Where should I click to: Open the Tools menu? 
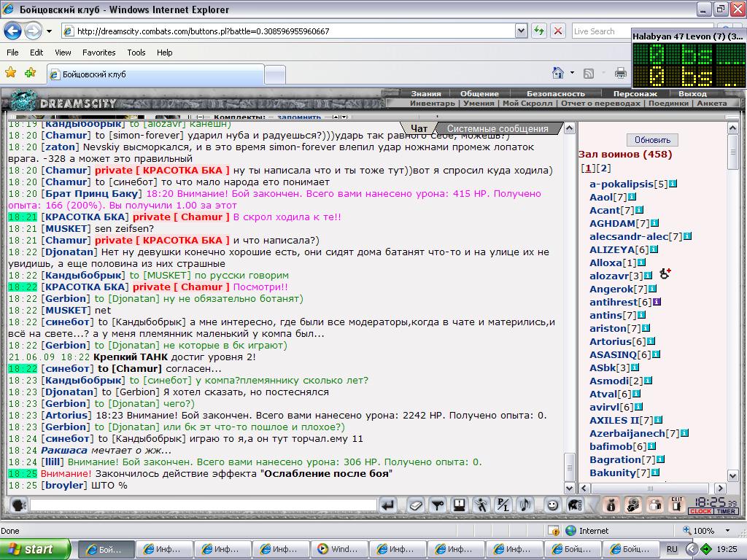pyautogui.click(x=136, y=52)
